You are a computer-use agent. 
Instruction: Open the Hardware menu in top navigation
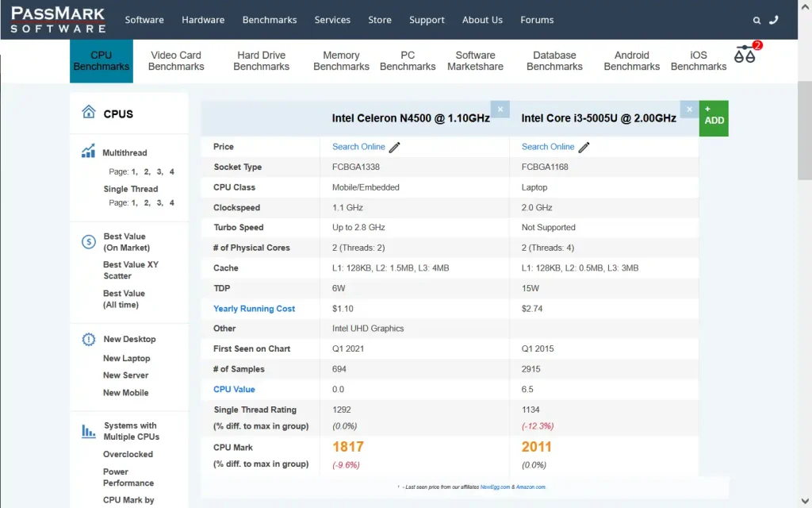[203, 20]
